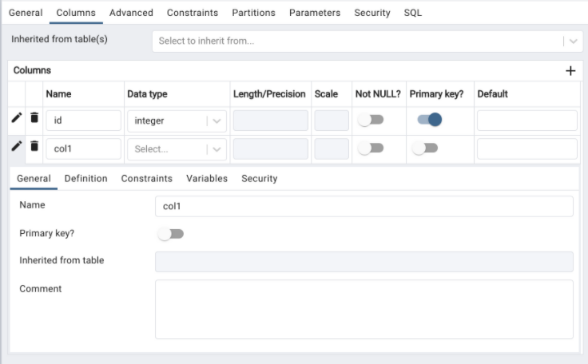Open the Variables sub-tab
Viewport: 588px width, 364px height.
[x=207, y=179]
